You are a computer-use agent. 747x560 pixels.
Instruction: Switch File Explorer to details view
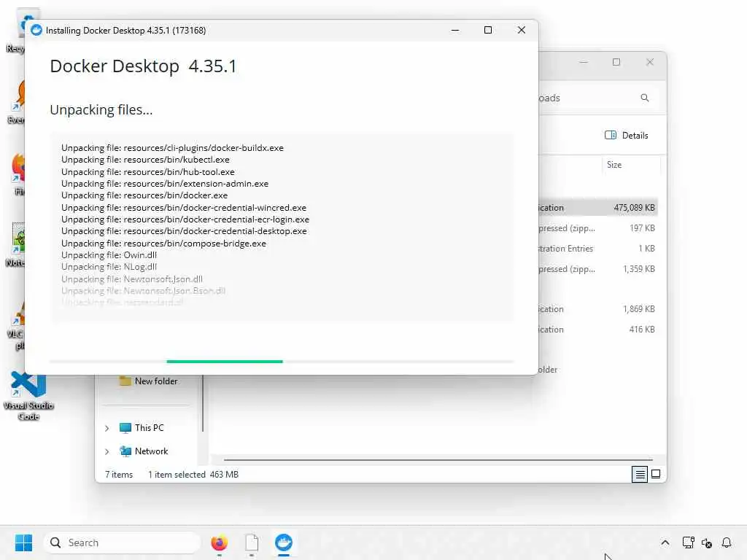pyautogui.click(x=640, y=474)
